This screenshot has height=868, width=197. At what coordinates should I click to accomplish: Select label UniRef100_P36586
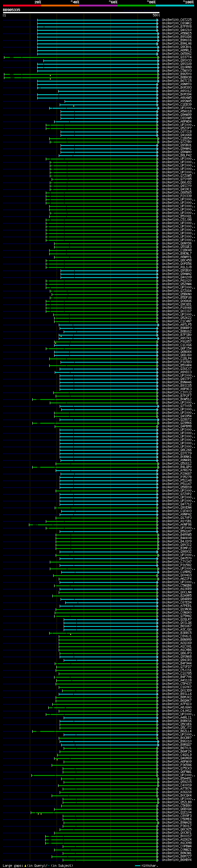(176, 765)
